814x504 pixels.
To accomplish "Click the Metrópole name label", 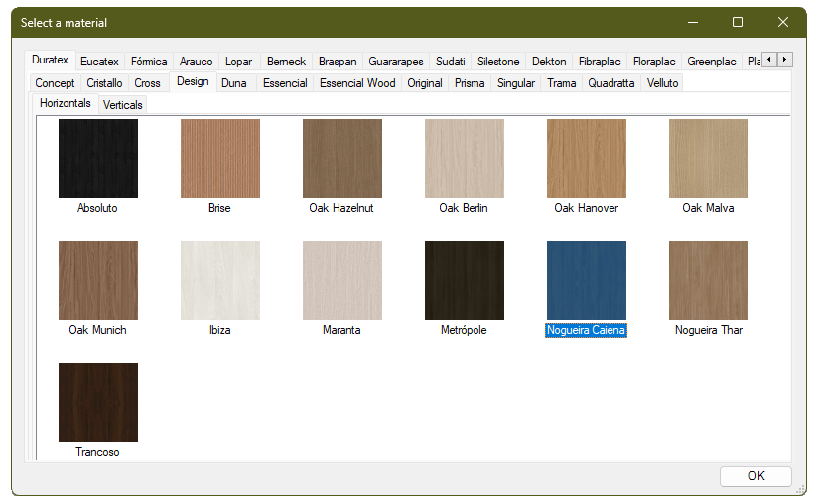I will pos(464,330).
